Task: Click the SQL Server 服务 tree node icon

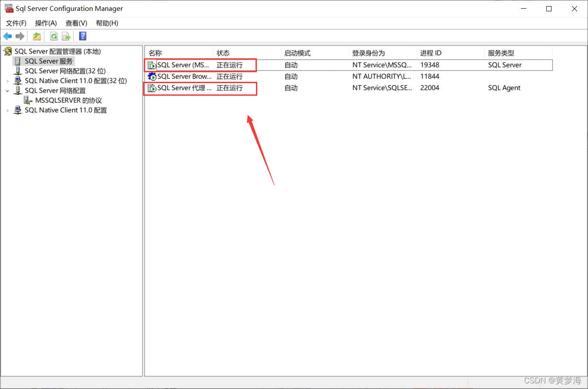Action: click(x=18, y=61)
